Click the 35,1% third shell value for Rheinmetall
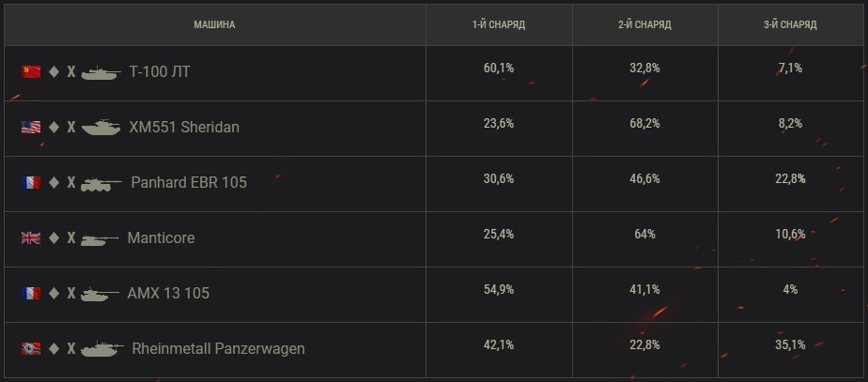The width and height of the screenshot is (868, 382). click(791, 344)
